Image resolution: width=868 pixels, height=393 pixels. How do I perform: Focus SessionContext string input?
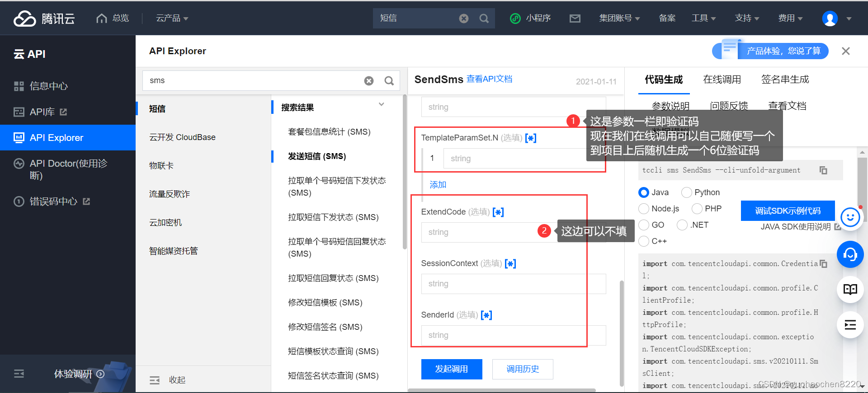(x=514, y=284)
